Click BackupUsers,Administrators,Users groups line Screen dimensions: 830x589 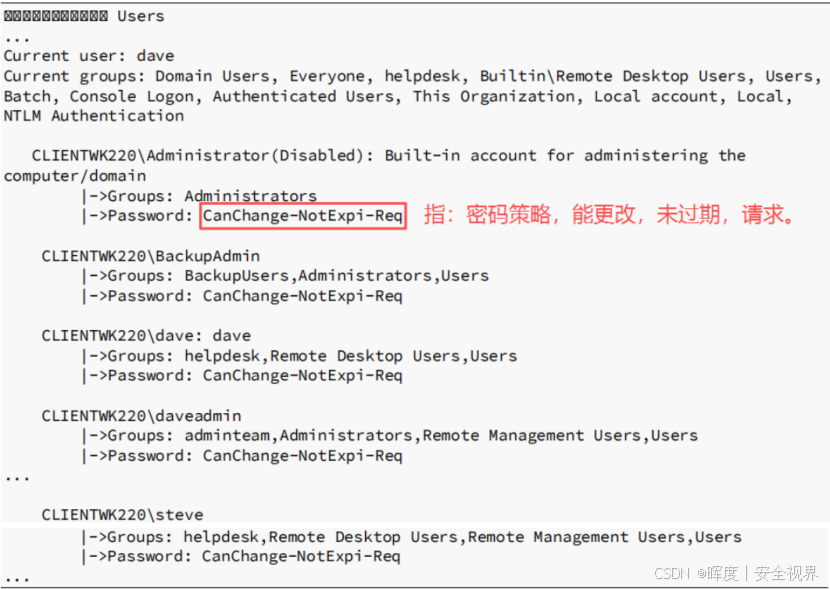pyautogui.click(x=285, y=276)
